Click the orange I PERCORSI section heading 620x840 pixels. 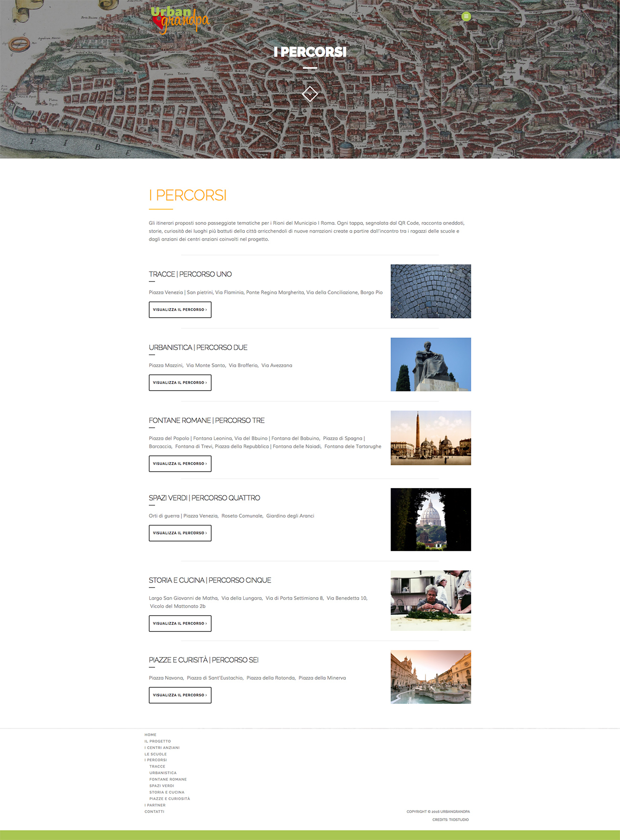(187, 195)
